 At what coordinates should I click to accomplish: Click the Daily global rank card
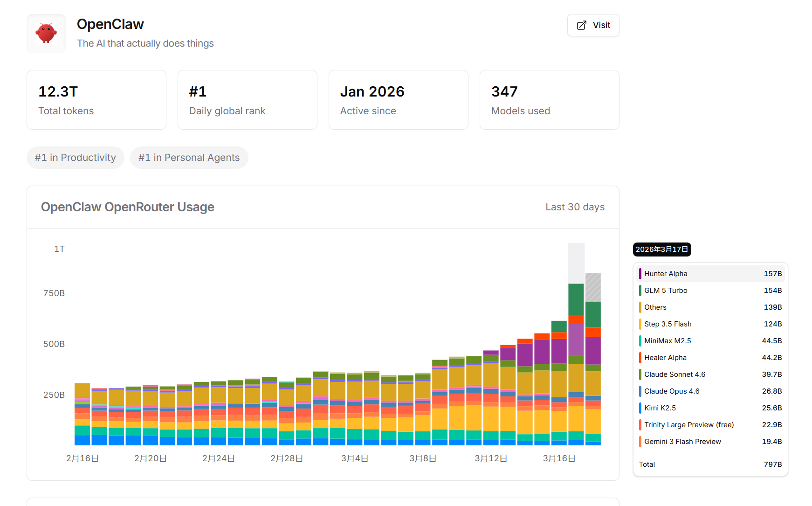point(248,100)
